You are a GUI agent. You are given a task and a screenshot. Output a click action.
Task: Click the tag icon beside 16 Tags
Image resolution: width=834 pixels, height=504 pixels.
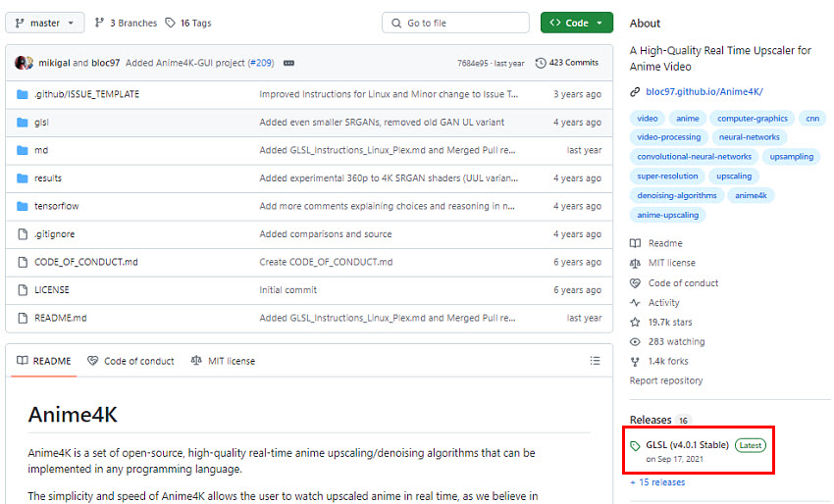pos(170,23)
